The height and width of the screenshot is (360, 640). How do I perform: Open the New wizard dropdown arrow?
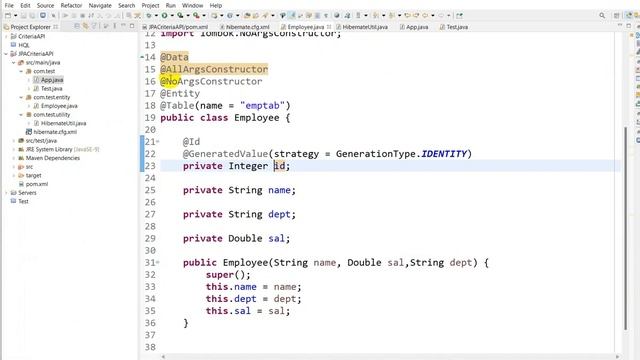(16, 16)
